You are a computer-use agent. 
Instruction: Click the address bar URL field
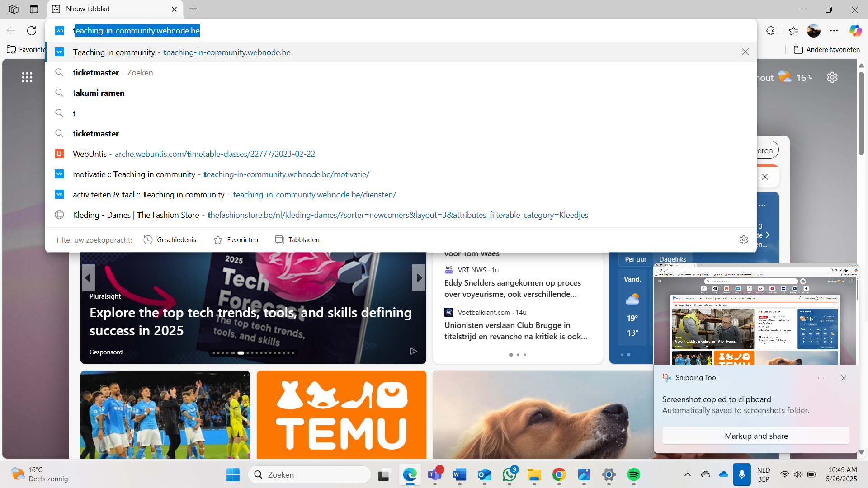click(x=401, y=31)
